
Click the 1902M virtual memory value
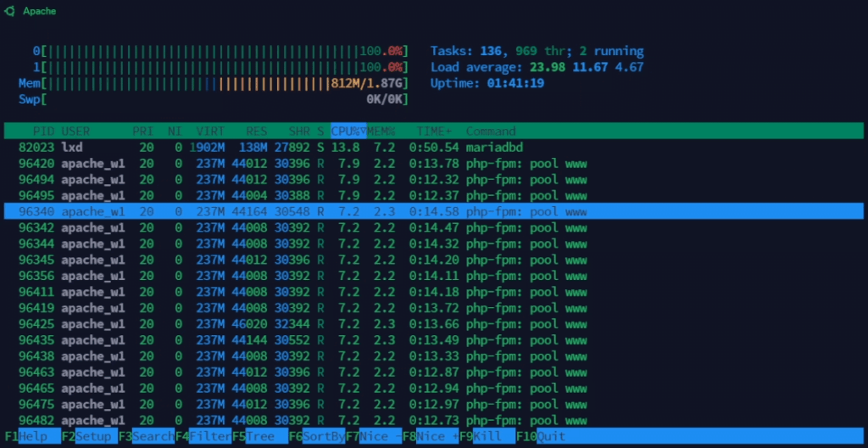[207, 148]
